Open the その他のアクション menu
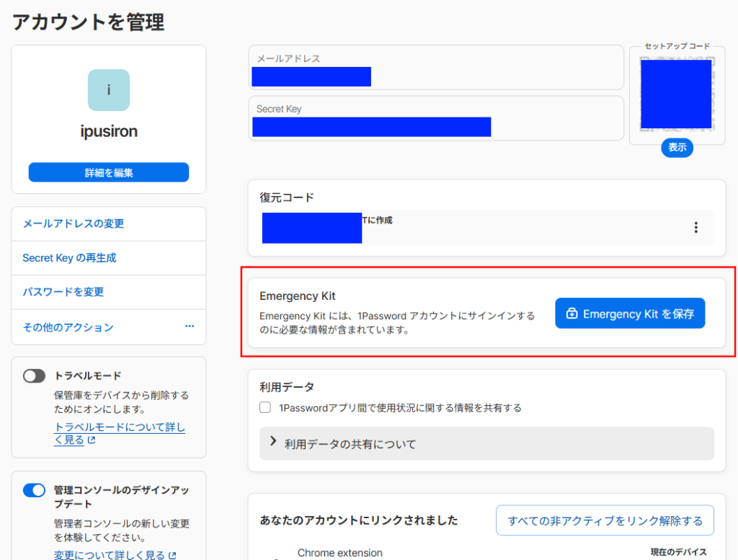738x560 pixels. click(x=109, y=327)
